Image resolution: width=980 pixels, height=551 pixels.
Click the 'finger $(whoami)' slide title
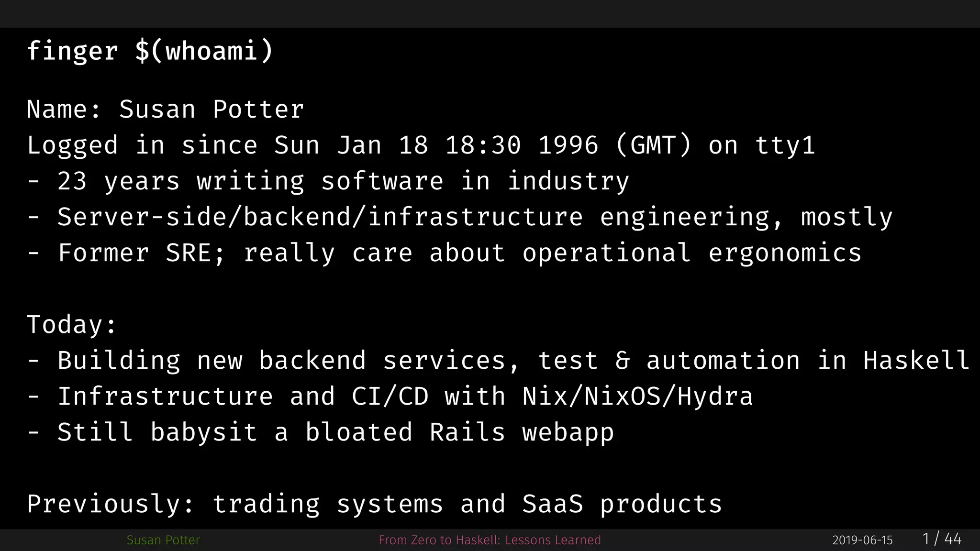pos(150,51)
